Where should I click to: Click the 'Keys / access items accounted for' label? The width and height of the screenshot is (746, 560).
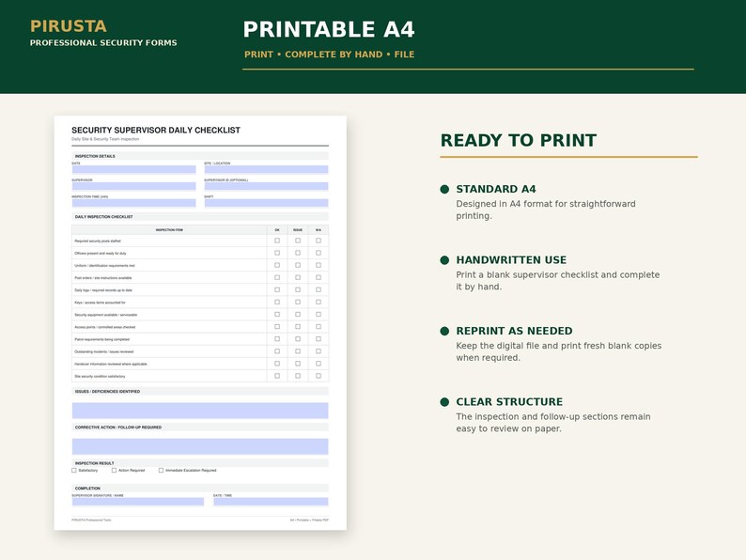click(100, 303)
